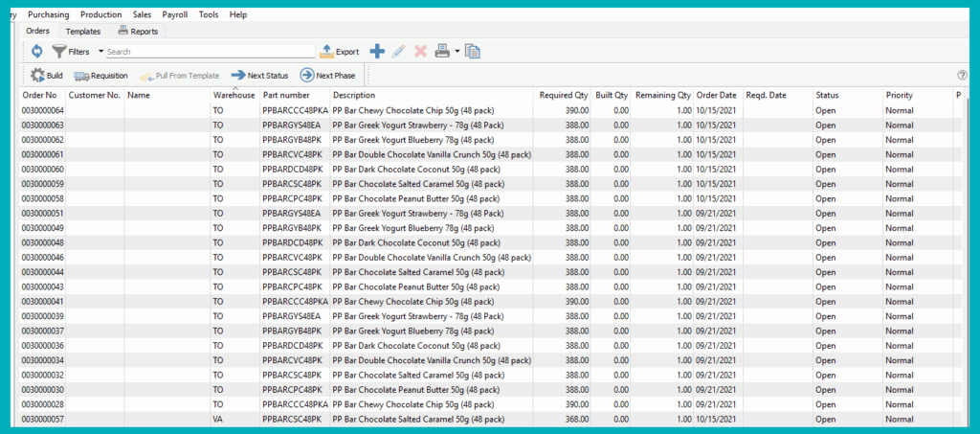Select order 0030000051

point(490,214)
